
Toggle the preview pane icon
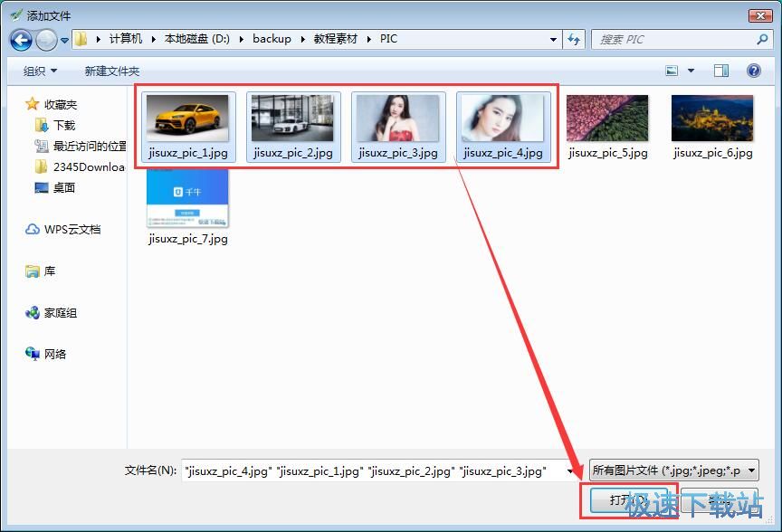(720, 71)
